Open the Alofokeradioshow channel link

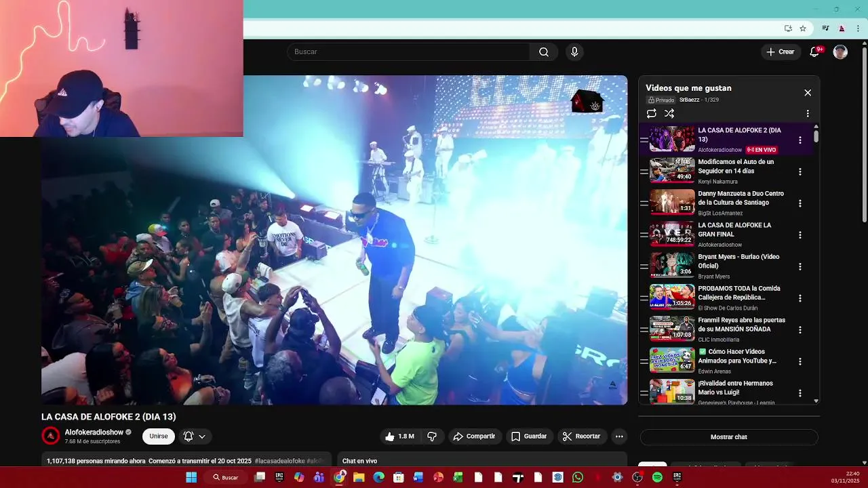94,432
